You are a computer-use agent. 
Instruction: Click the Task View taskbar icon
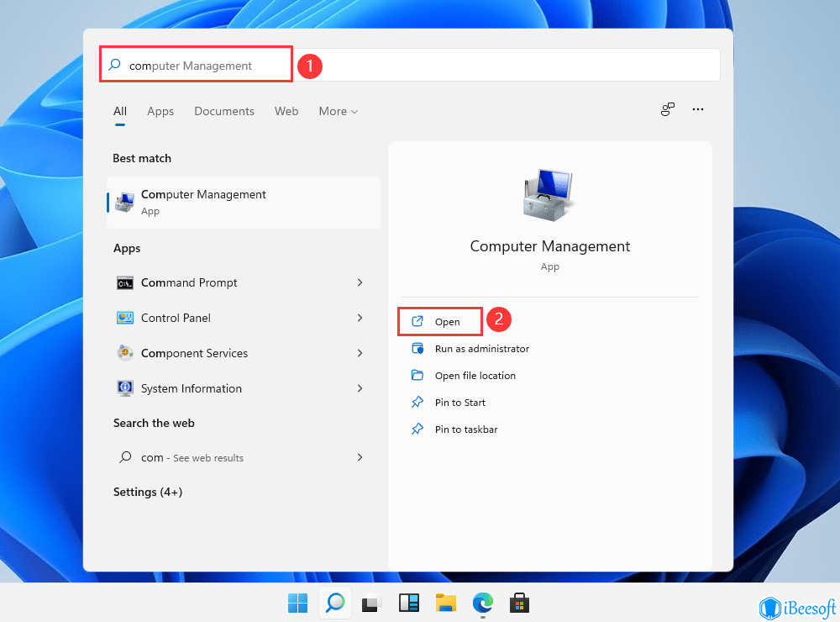tap(371, 603)
